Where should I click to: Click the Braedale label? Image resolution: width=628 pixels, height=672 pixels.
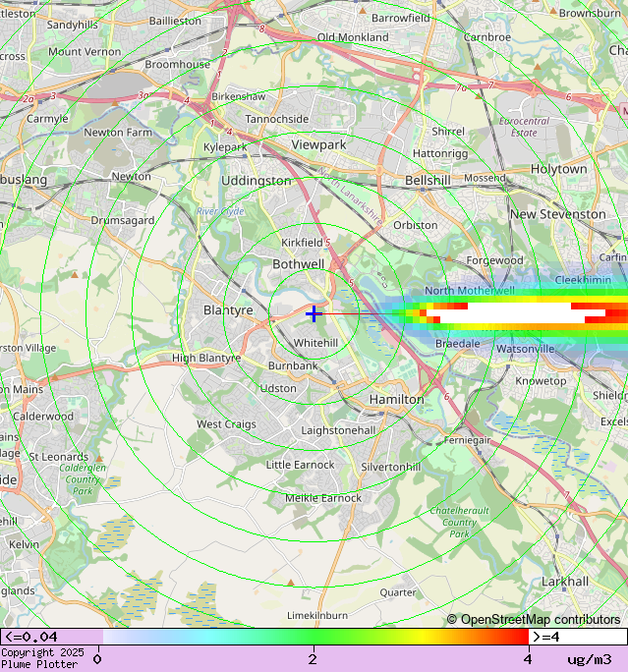tap(458, 344)
